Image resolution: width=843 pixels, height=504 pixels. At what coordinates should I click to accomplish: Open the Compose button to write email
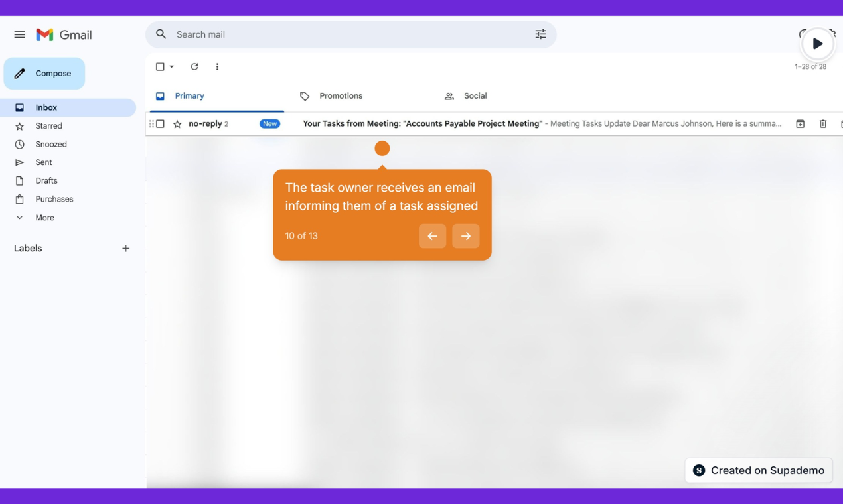44,73
